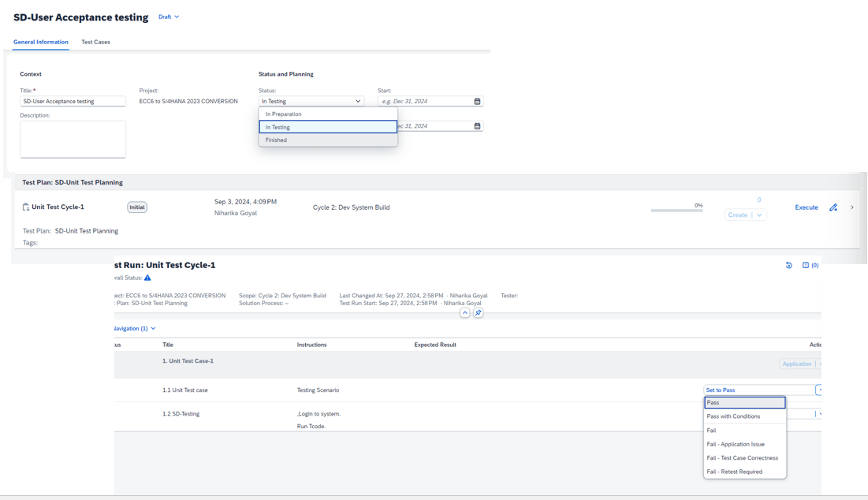Open row details chevron for Unit Test Cycle-1
The image size is (868, 500).
click(x=852, y=207)
